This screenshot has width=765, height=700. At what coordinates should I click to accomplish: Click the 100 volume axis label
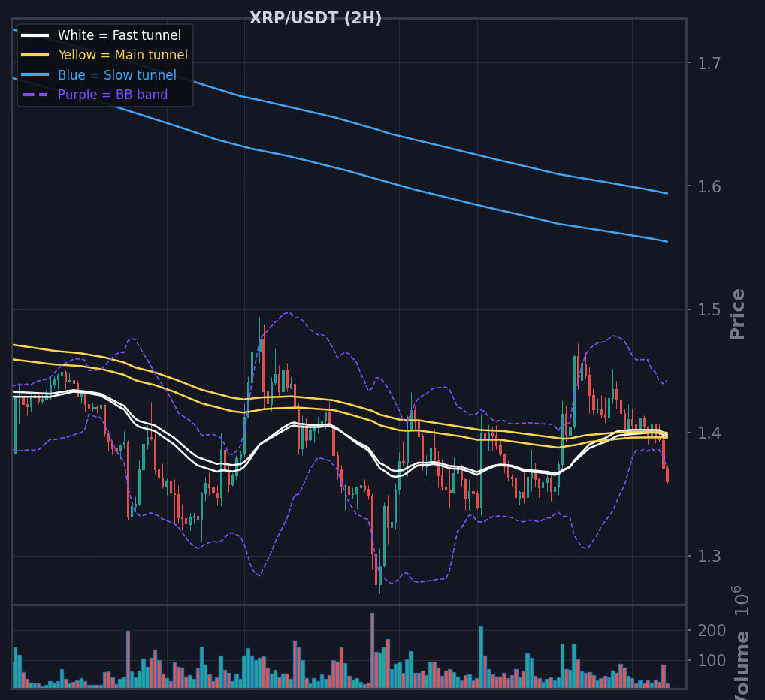712,661
